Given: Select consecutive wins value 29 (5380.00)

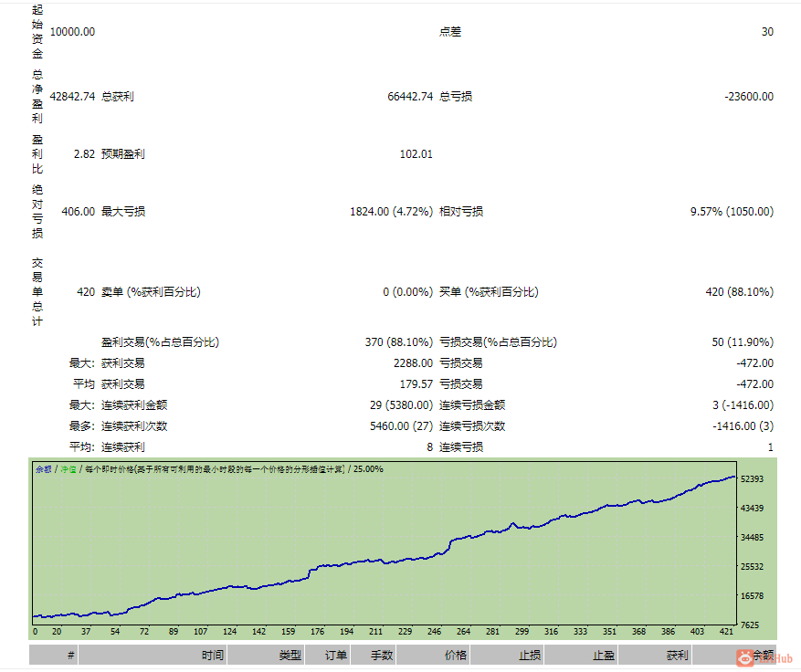Looking at the screenshot, I should click(402, 405).
